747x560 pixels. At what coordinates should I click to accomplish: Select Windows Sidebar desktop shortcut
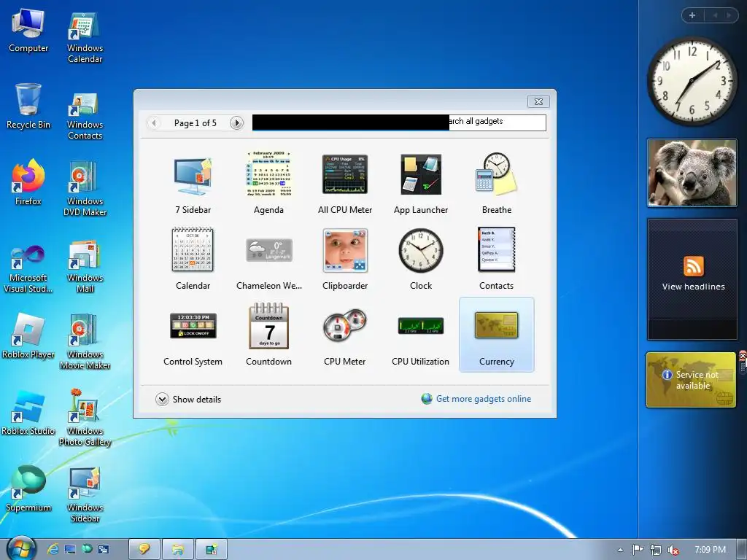pos(85,495)
